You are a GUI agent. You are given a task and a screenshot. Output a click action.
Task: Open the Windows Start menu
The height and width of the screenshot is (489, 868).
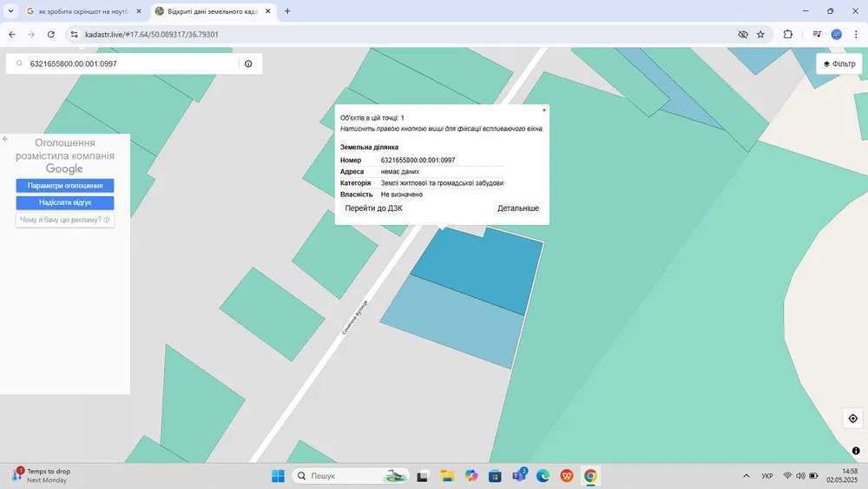(278, 476)
